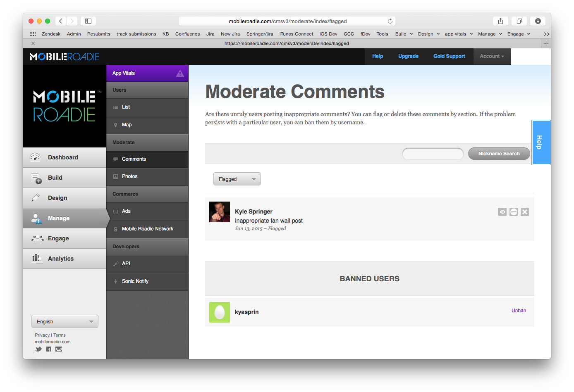Open the English language dropdown
The image size is (574, 392).
[65, 321]
